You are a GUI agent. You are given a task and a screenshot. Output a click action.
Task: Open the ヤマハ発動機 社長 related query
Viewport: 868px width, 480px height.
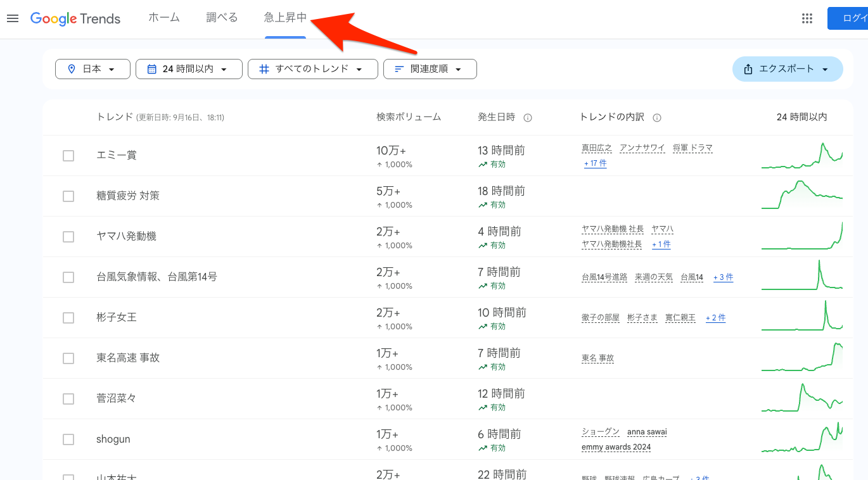[x=613, y=229]
